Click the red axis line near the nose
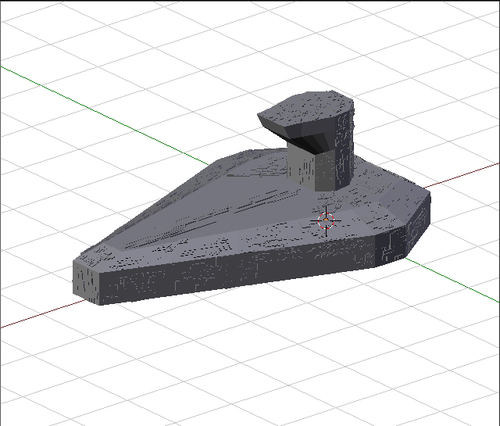The image size is (500, 426). click(x=42, y=314)
